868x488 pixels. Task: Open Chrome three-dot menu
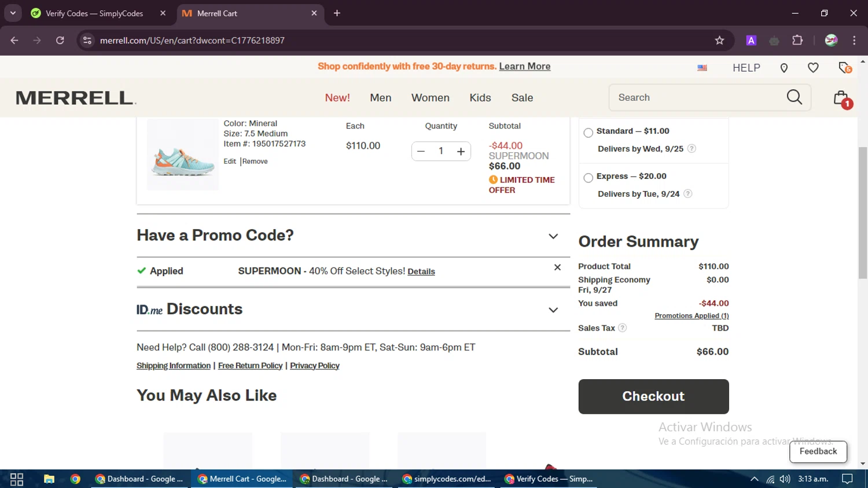[x=854, y=41]
